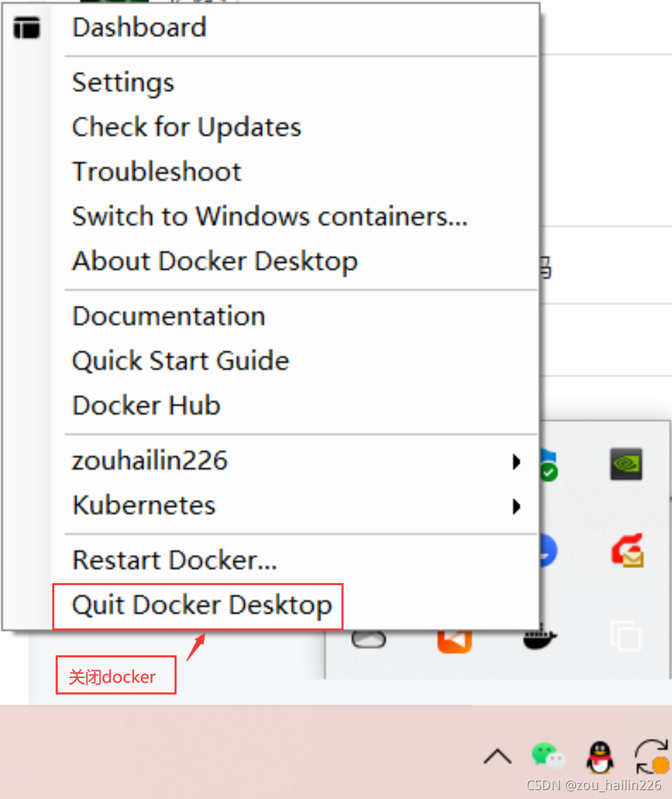This screenshot has height=799, width=672.
Task: Open About Docker Desktop
Action: [215, 261]
